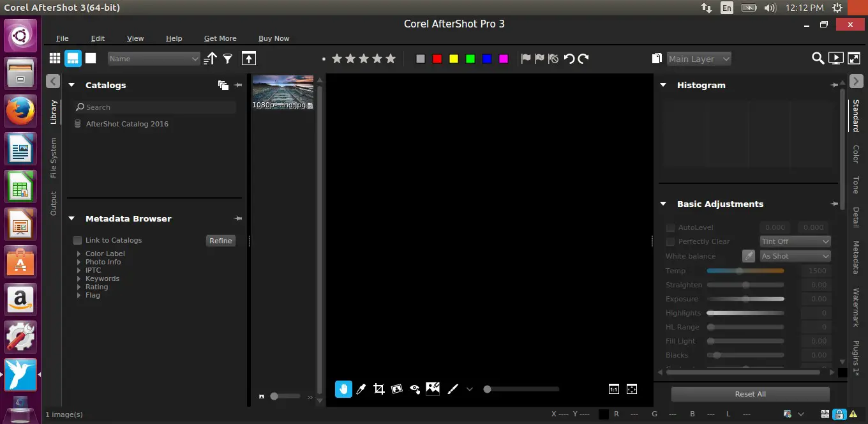This screenshot has width=868, height=424.
Task: Open more tools chevron in toolbar
Action: 470,389
